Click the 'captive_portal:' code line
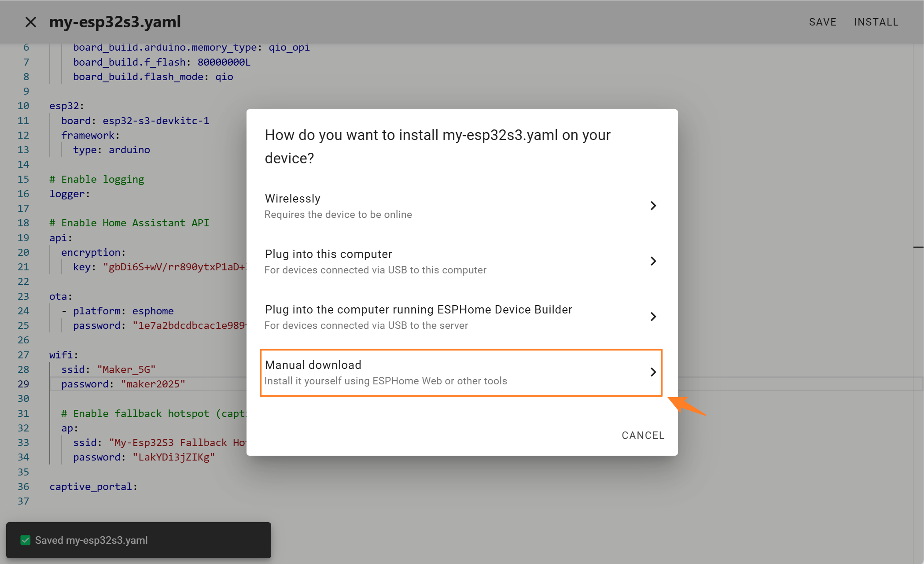 pos(93,487)
